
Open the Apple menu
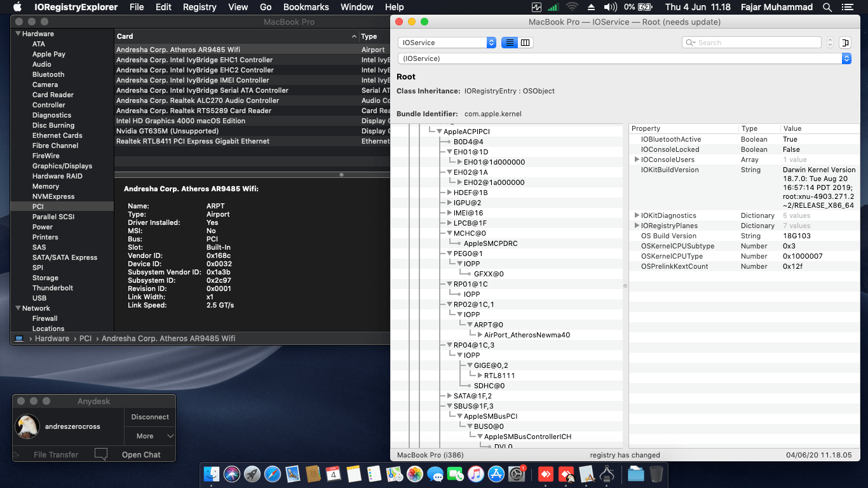pos(17,7)
